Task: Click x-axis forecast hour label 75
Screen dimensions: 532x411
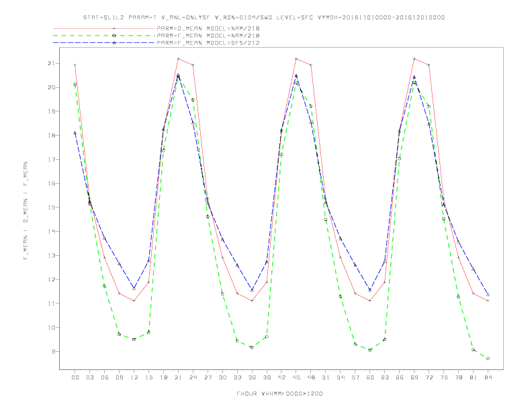Action: (444, 377)
